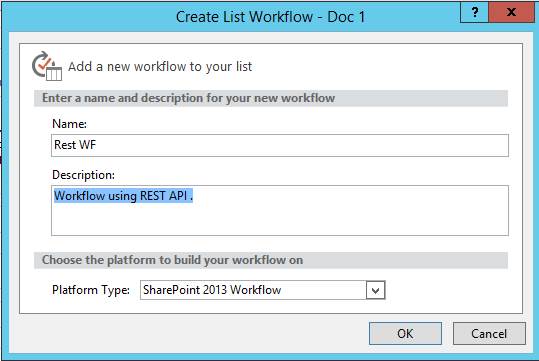Select the SharePoint 2013 Workflow combo box

point(263,290)
